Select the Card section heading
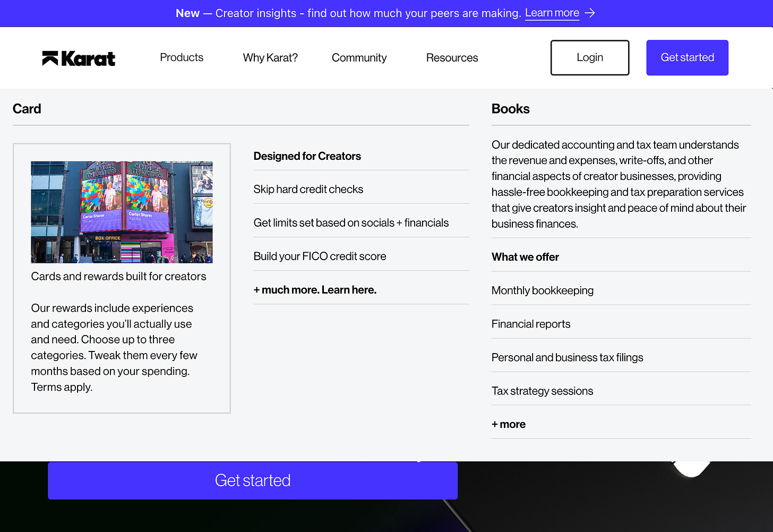 pyautogui.click(x=27, y=109)
